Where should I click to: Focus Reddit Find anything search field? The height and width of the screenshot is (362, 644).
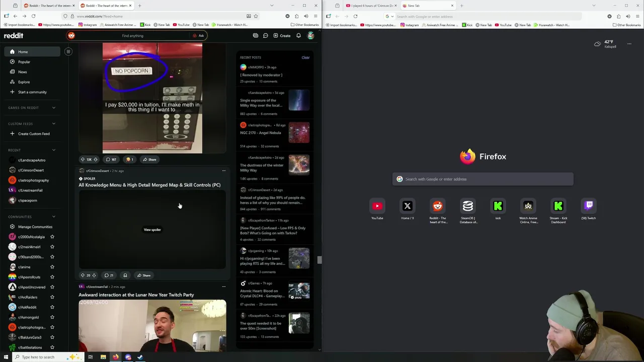[132, 36]
